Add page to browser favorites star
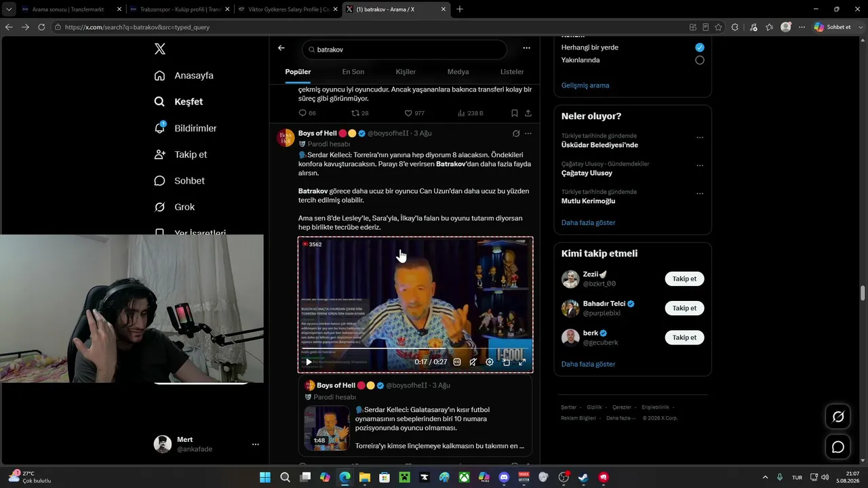 [x=718, y=27]
